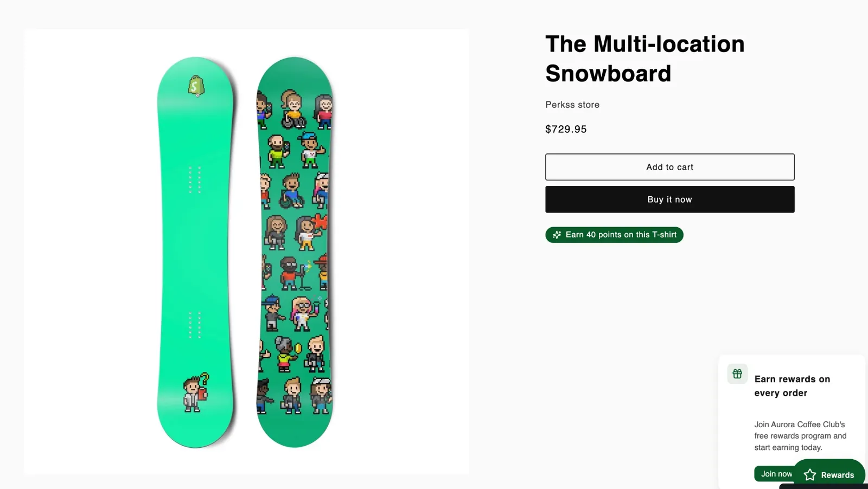Click the lower binding holes on the green board
The width and height of the screenshot is (868, 489).
coord(195,325)
